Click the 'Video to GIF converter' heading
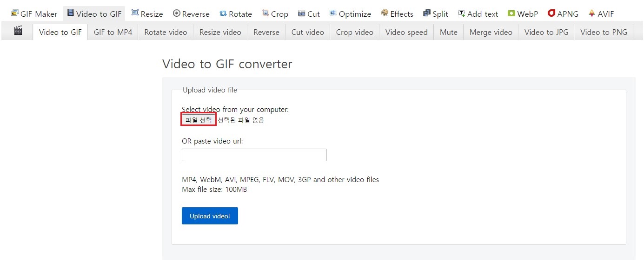This screenshot has width=644, height=262. pos(227,64)
